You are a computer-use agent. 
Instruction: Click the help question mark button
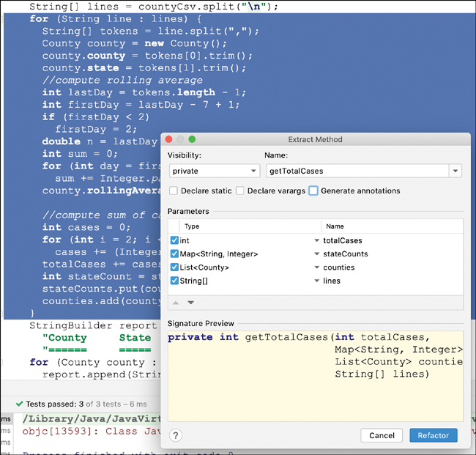[x=175, y=435]
